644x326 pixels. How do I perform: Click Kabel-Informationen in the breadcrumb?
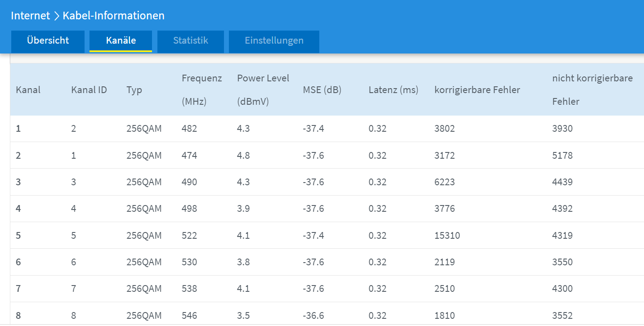(x=113, y=16)
